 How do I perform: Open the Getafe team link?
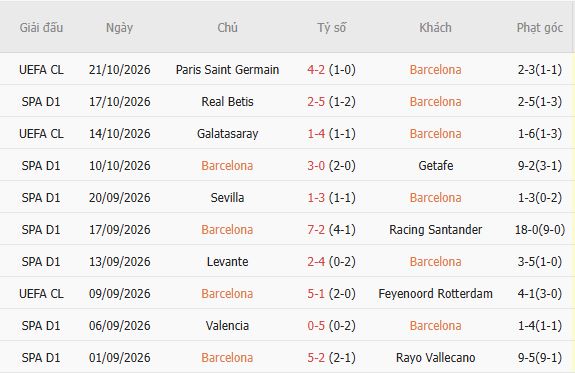point(435,166)
